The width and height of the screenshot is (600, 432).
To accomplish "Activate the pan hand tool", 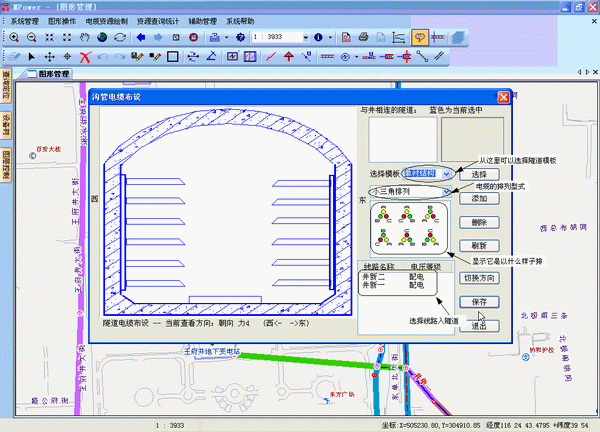I will click(x=85, y=37).
